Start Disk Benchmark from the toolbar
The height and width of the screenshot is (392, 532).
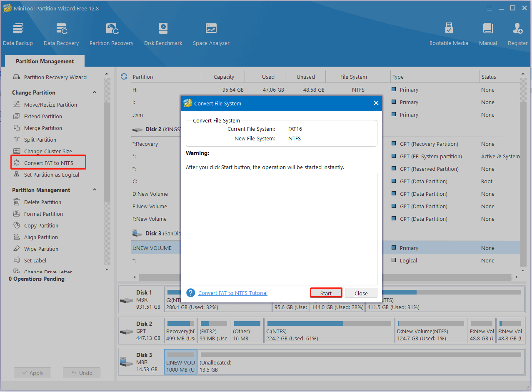click(x=163, y=34)
